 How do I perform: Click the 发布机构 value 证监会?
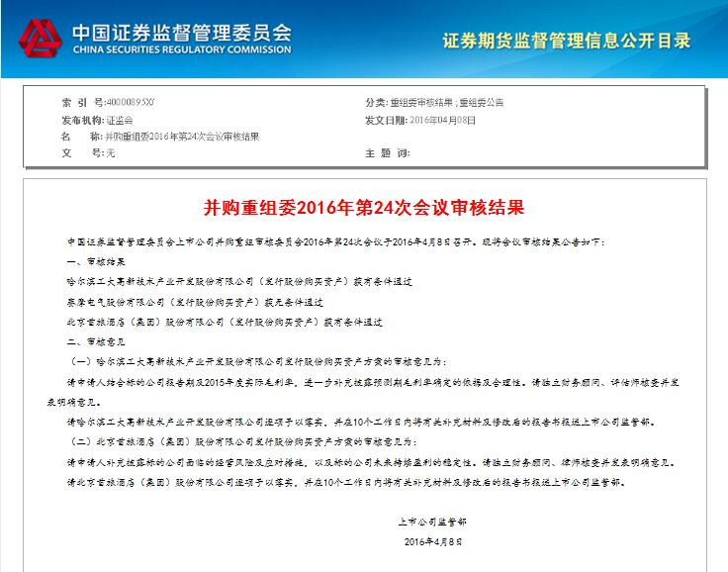click(x=120, y=121)
